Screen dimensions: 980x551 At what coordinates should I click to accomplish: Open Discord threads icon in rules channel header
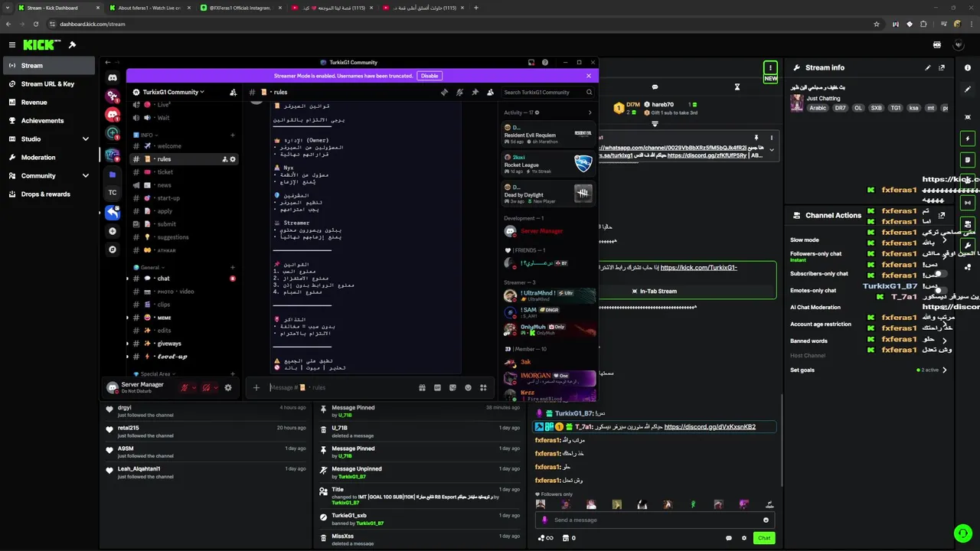tap(444, 92)
